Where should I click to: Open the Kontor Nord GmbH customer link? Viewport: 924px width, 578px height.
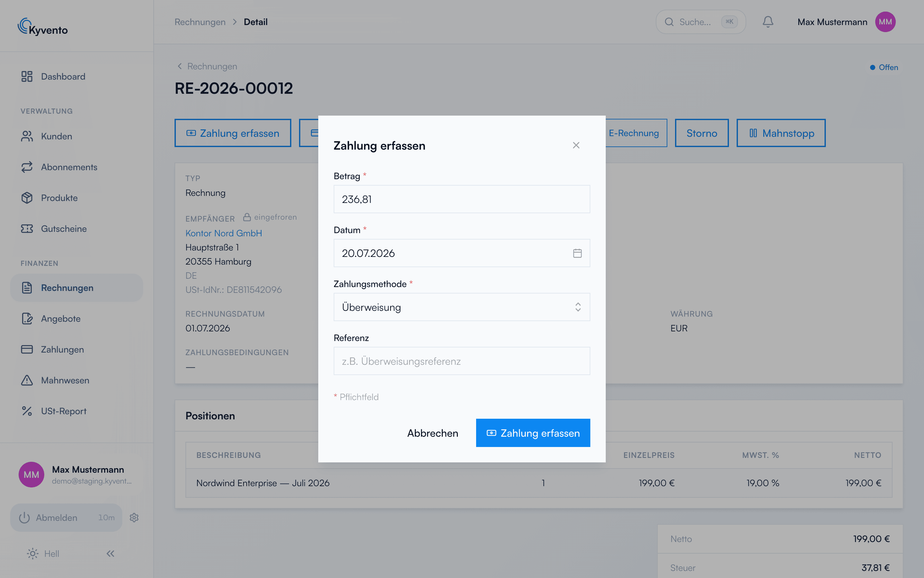pyautogui.click(x=224, y=233)
